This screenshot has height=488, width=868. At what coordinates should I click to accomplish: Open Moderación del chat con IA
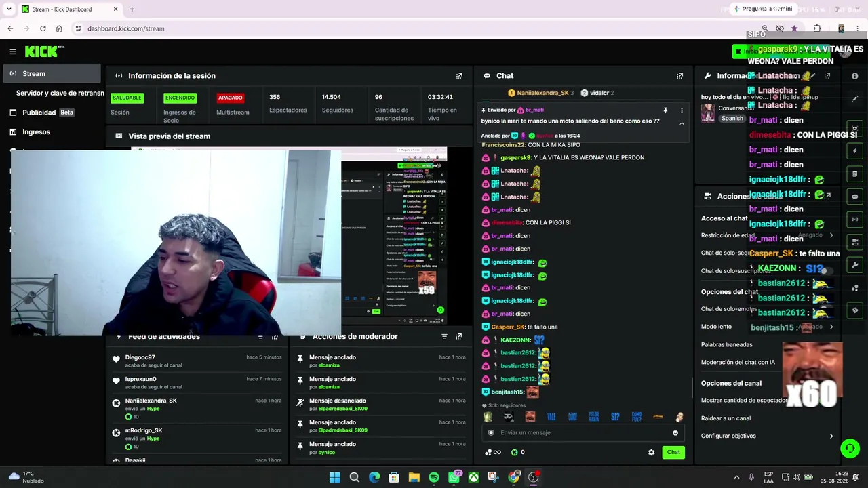coord(738,362)
